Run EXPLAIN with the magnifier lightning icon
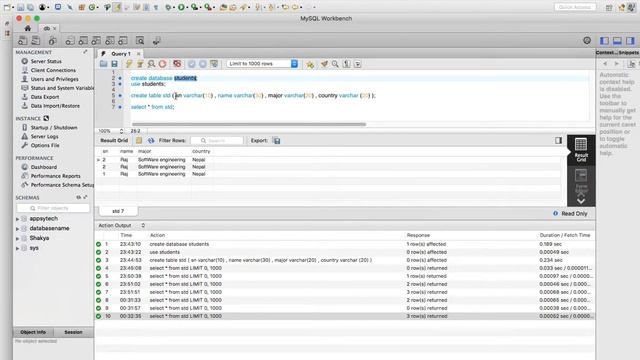The width and height of the screenshot is (640, 360). coord(151,64)
